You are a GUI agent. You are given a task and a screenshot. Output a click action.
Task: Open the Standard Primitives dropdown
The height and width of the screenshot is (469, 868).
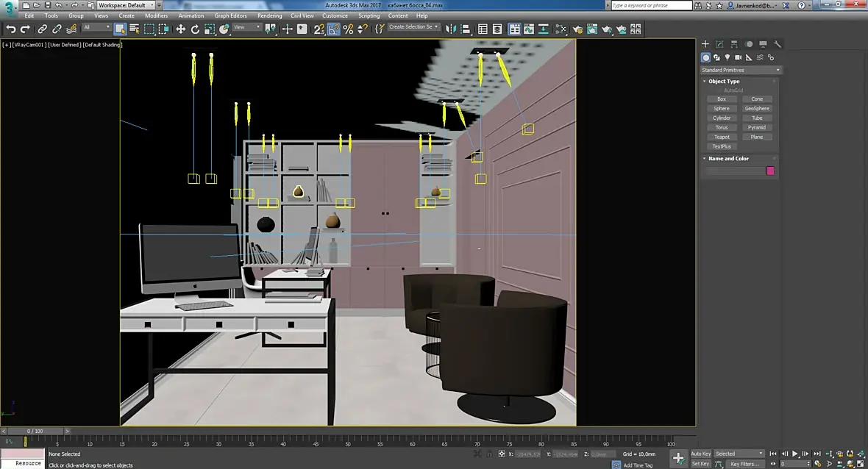point(741,70)
